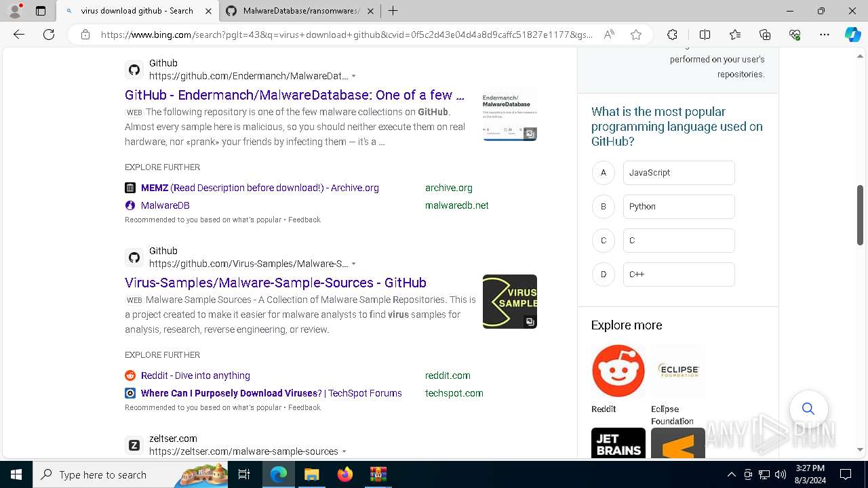This screenshot has height=488, width=868.
Task: Open JetBrains tile in Explore more
Action: tap(618, 443)
